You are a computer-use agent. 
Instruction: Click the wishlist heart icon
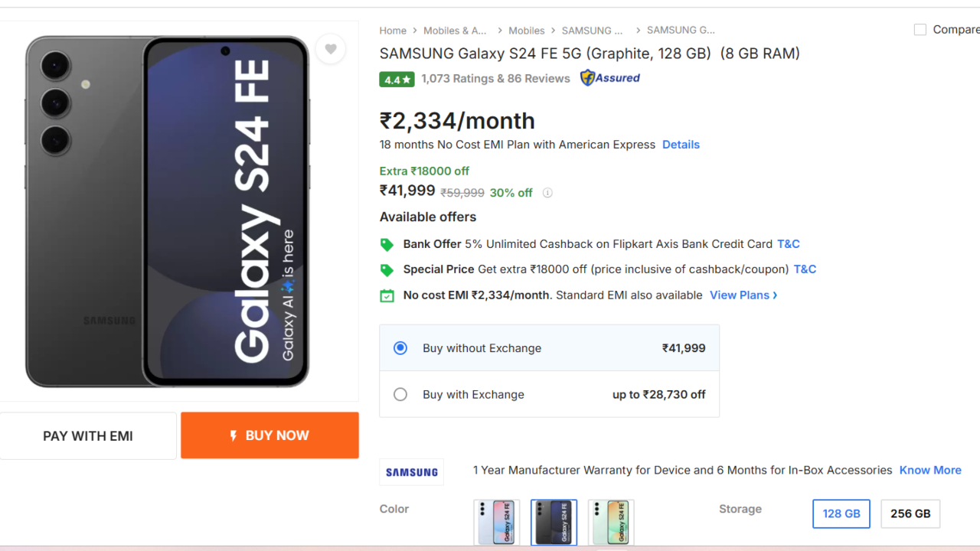tap(330, 49)
